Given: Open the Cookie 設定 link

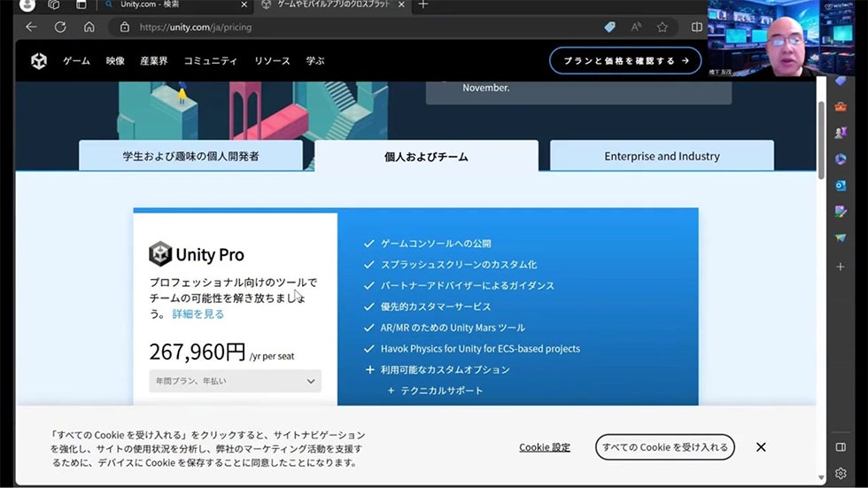Looking at the screenshot, I should click(x=545, y=447).
